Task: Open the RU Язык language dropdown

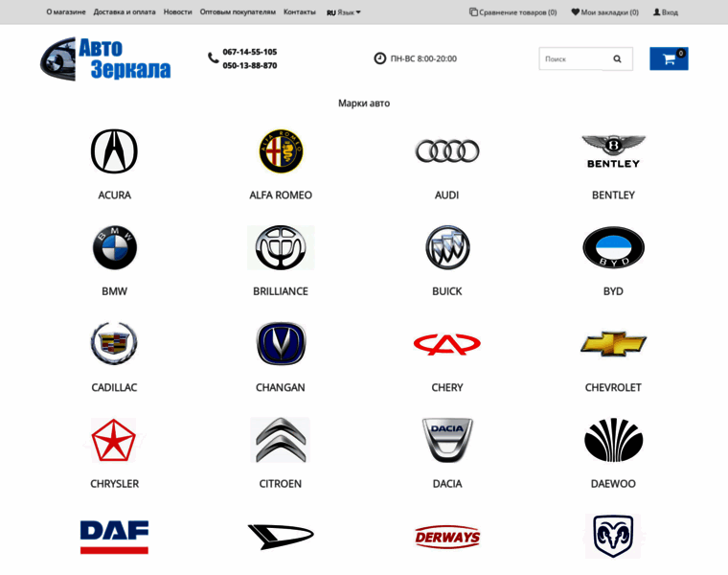Action: [x=344, y=12]
